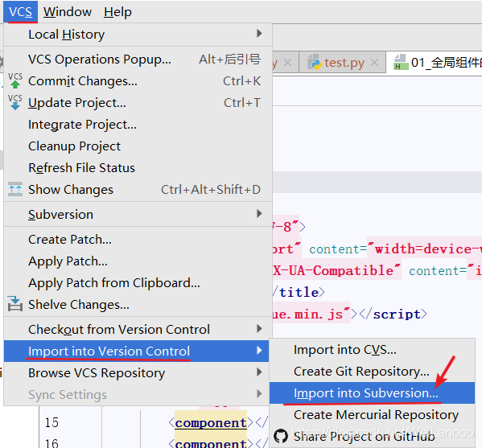
Task: Click the Python file icon on test.py tab
Action: pyautogui.click(x=314, y=62)
